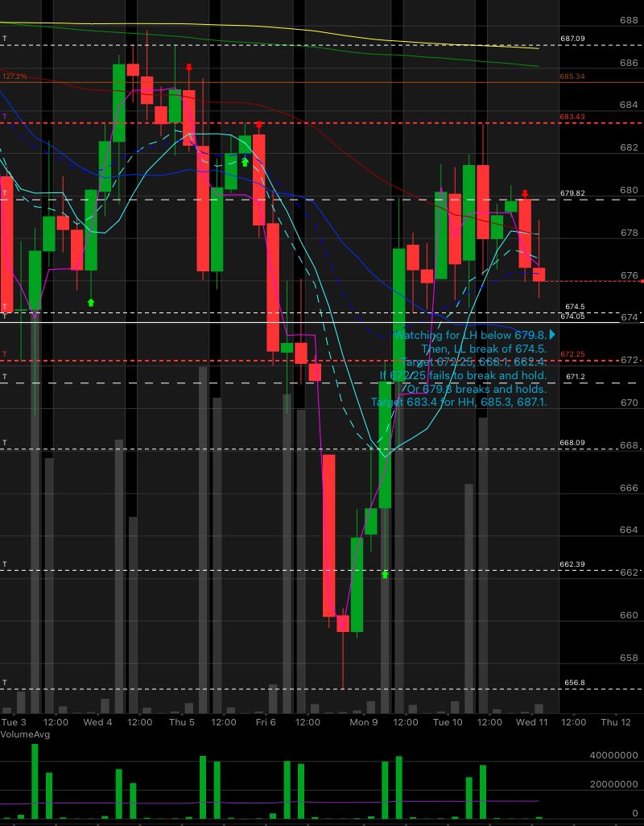
Task: Click the T marker beside the 656.8 level
Action: pyautogui.click(x=4, y=680)
